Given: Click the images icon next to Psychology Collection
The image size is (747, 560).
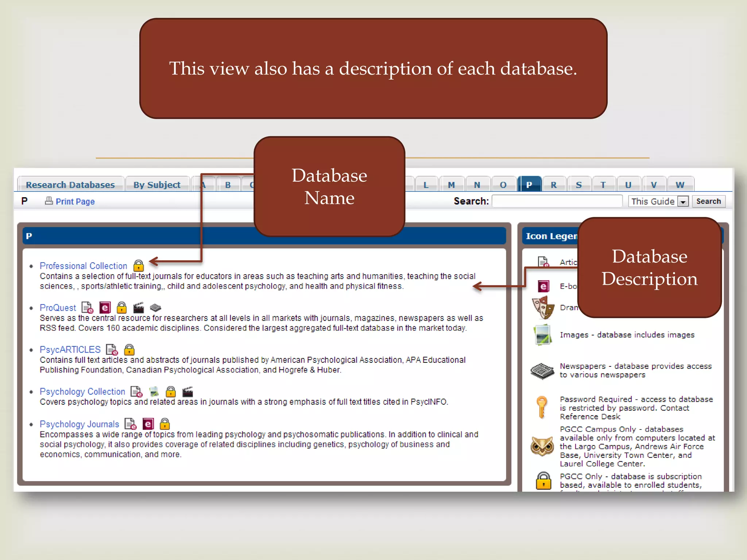Looking at the screenshot, I should pyautogui.click(x=154, y=392).
